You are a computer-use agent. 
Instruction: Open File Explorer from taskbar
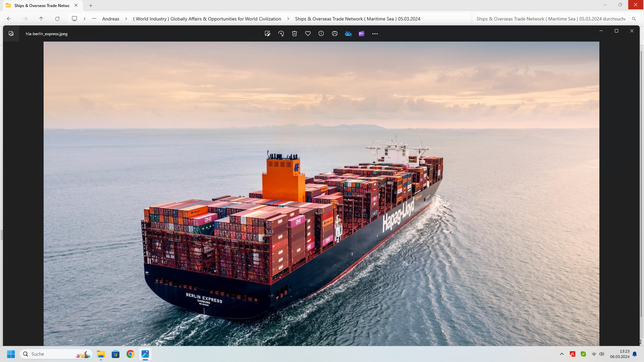[x=101, y=354]
